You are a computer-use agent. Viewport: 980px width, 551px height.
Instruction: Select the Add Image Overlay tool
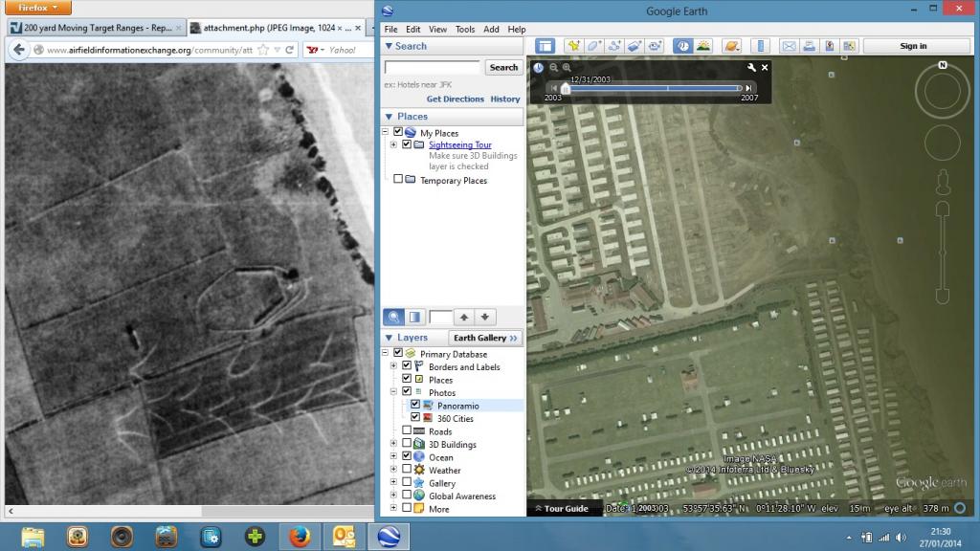click(x=635, y=46)
